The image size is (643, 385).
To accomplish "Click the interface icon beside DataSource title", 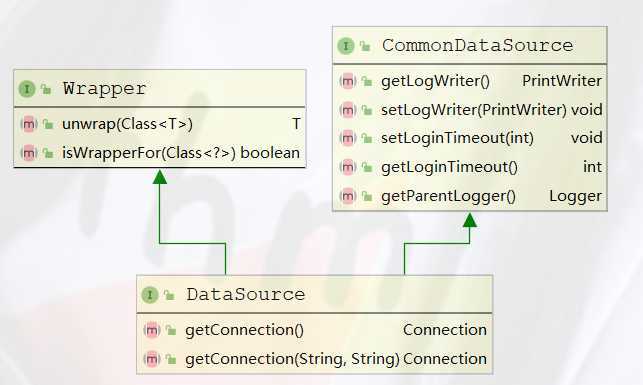I will pyautogui.click(x=150, y=295).
